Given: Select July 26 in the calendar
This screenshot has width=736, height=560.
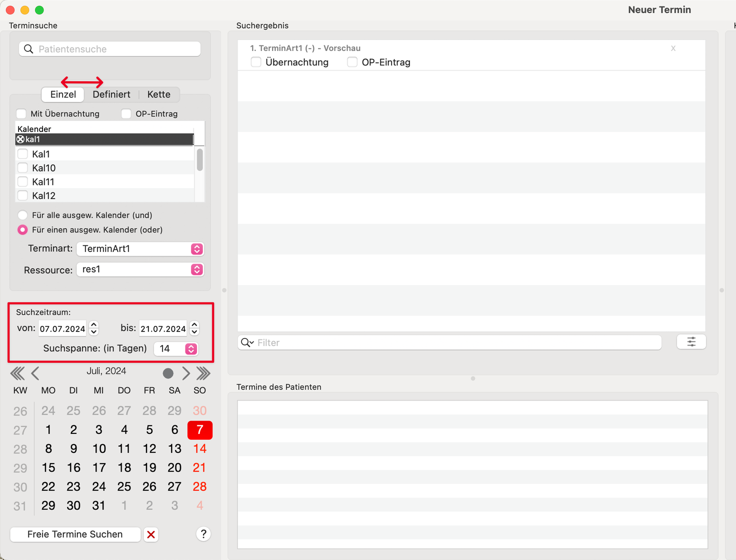Looking at the screenshot, I should click(149, 487).
